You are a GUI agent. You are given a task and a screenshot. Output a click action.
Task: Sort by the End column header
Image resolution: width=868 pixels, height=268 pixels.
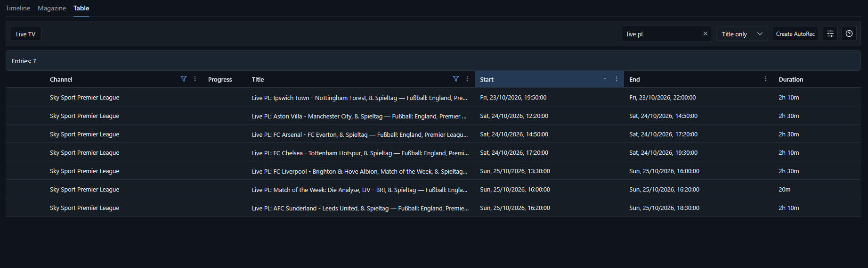pyautogui.click(x=634, y=79)
